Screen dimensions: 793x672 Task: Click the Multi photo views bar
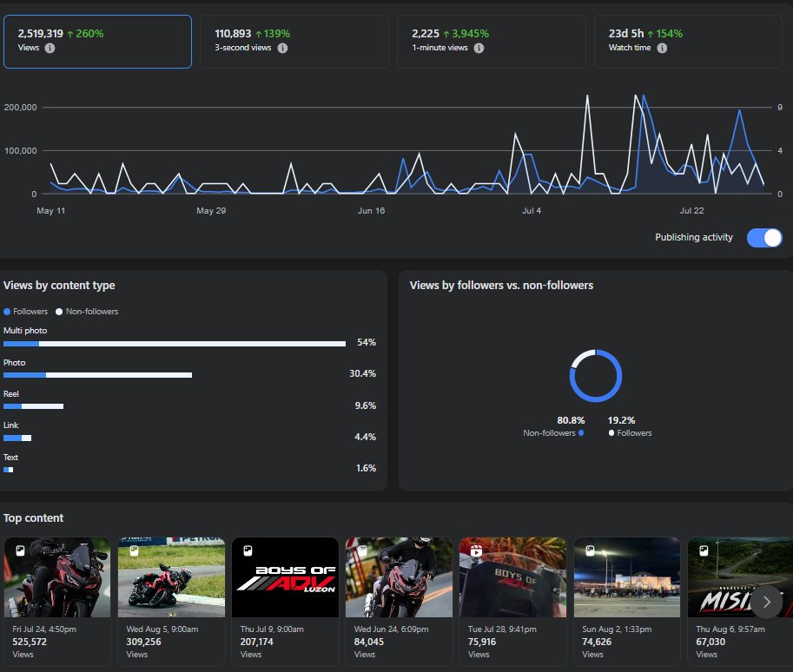pyautogui.click(x=175, y=344)
